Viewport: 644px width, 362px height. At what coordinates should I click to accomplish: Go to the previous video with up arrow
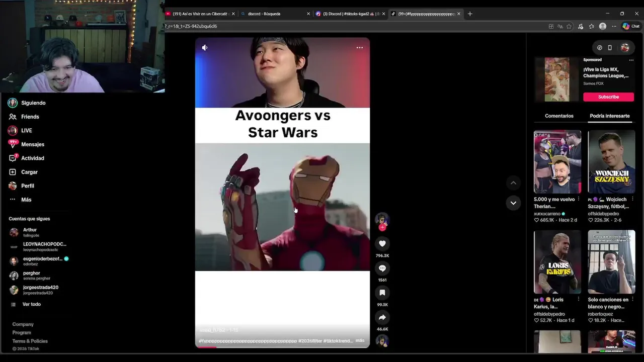point(513,183)
